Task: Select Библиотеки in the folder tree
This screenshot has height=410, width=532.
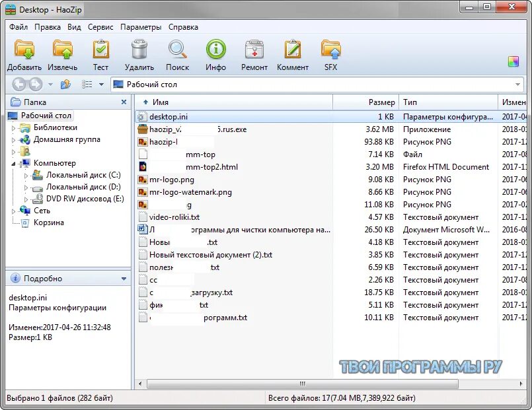Action: pos(56,127)
